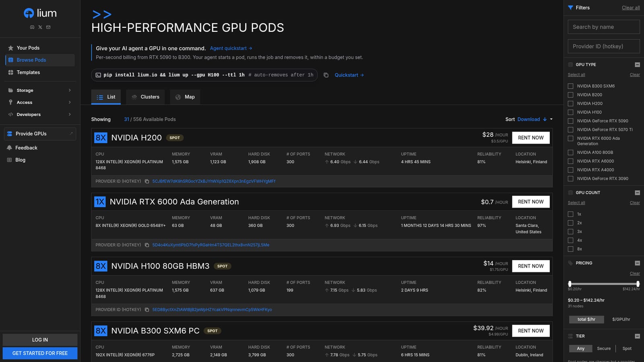644x362 pixels.
Task: Check the NVIDIA H100 filter
Action: click(570, 112)
